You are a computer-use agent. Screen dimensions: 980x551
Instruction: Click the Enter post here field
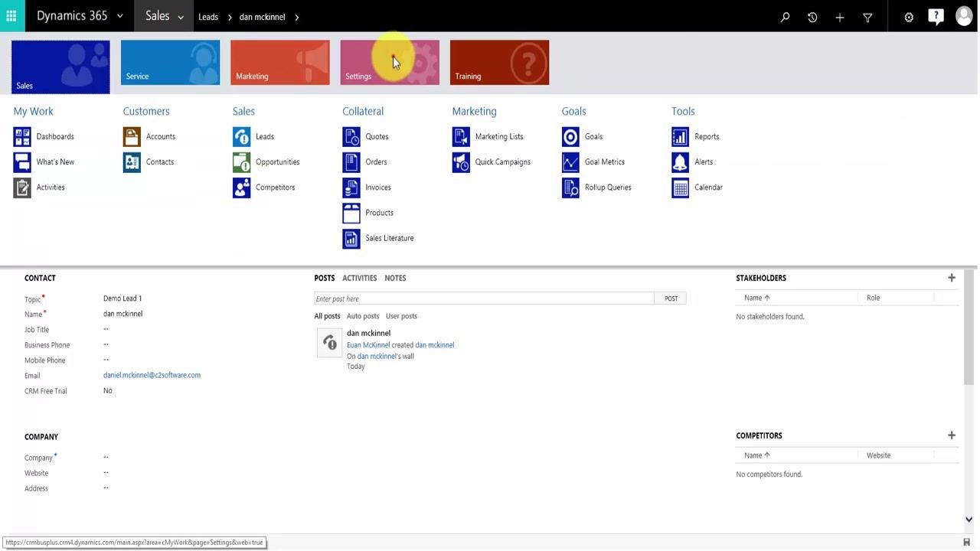click(x=484, y=298)
